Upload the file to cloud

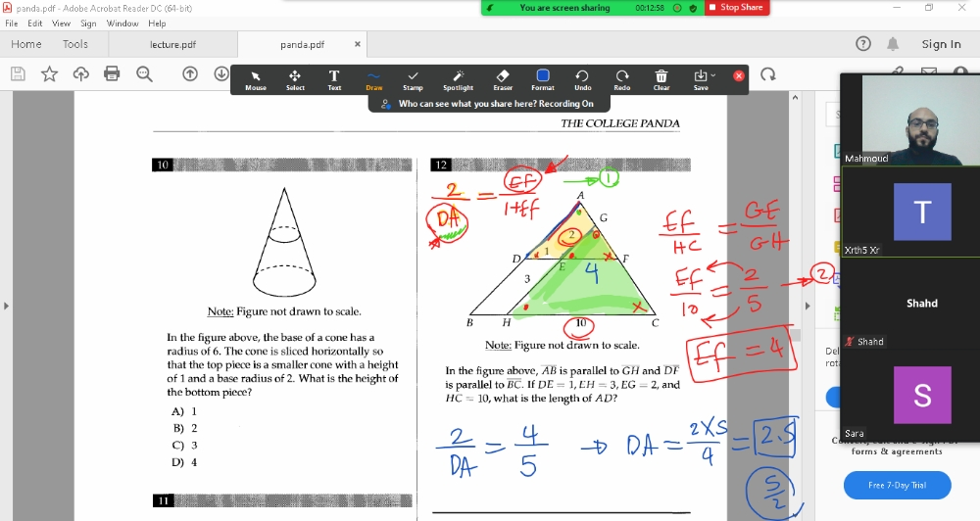pyautogui.click(x=80, y=73)
